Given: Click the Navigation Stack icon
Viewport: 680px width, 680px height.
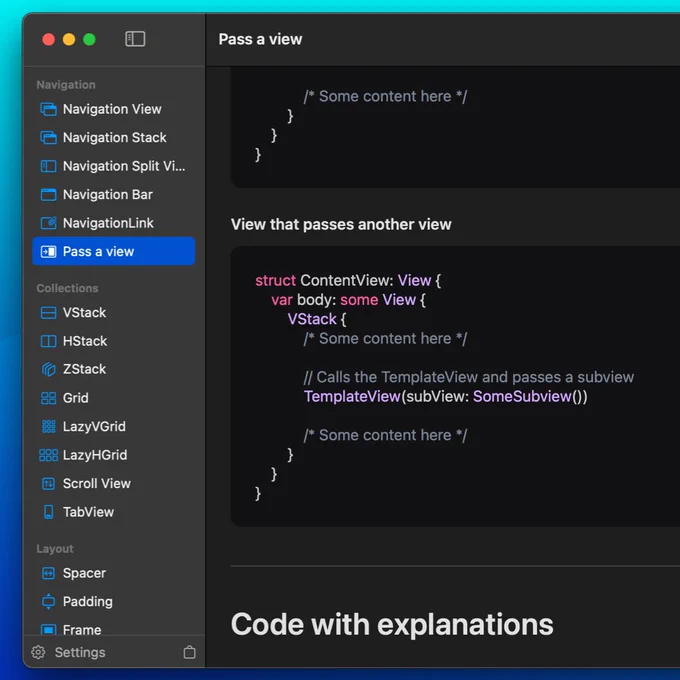Looking at the screenshot, I should pos(48,138).
